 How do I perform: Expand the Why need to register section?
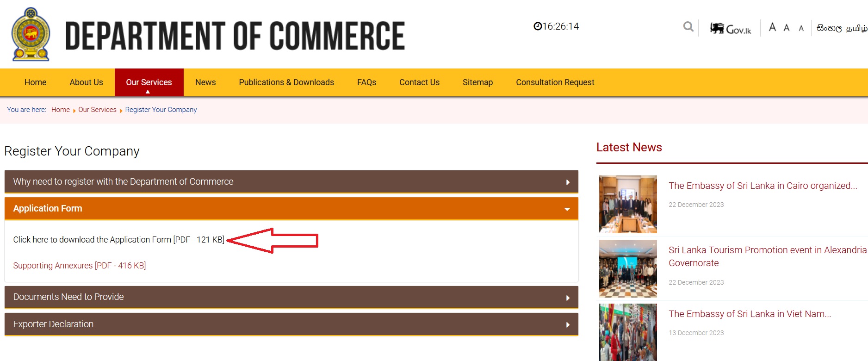[291, 181]
